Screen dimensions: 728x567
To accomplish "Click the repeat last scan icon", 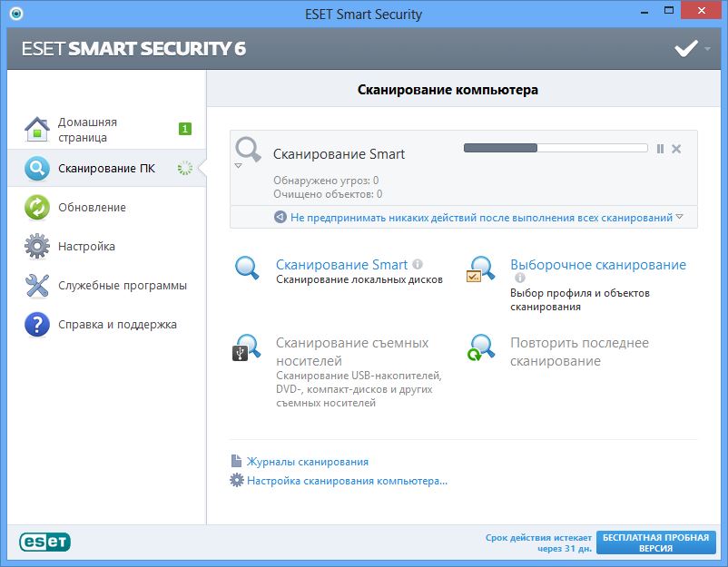I will pyautogui.click(x=481, y=348).
